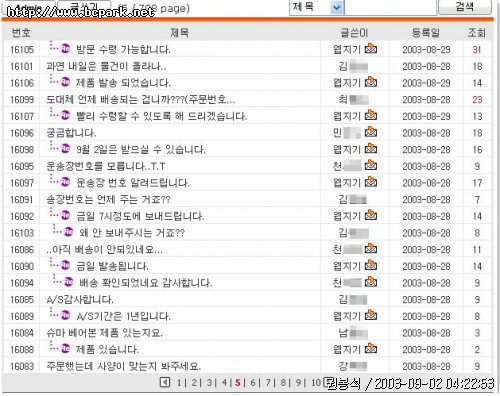Click the search keyword input box
The image size is (500, 396).
pyautogui.click(x=391, y=7)
